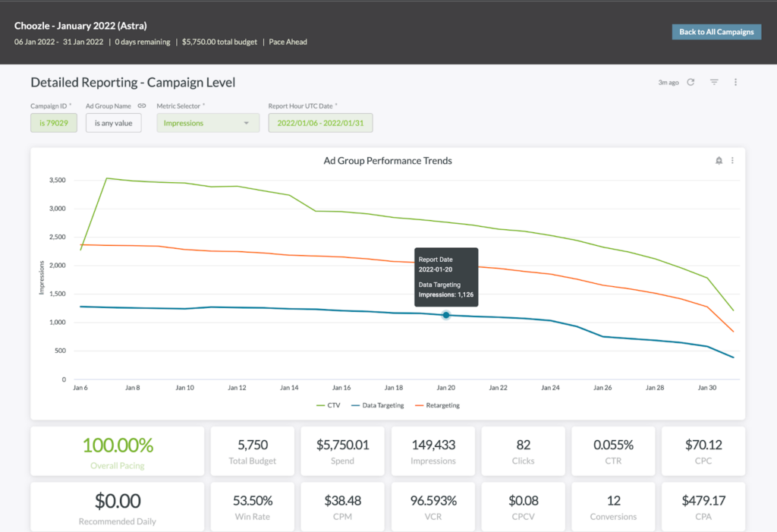Click the chart alert bell icon
This screenshot has width=777, height=532.
(719, 161)
